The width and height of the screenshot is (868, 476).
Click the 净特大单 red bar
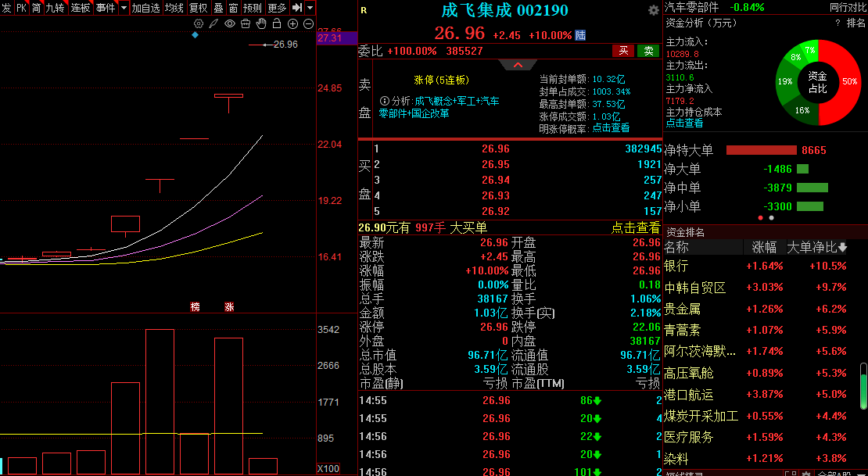point(761,150)
